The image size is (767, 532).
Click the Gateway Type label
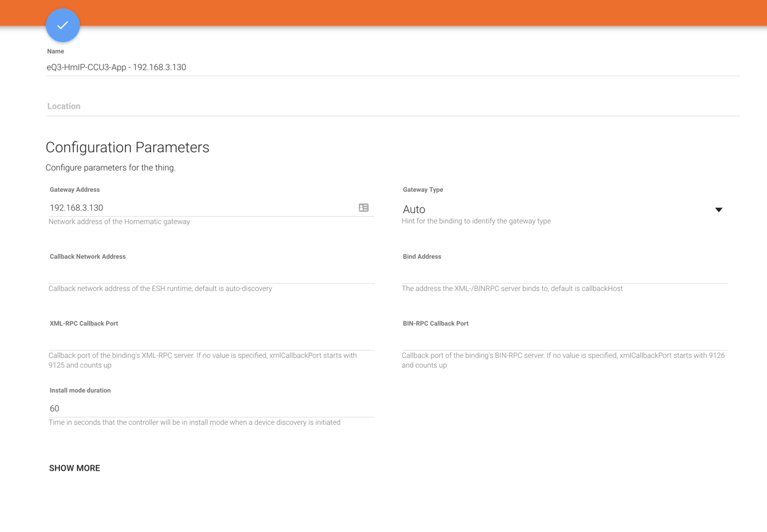423,190
